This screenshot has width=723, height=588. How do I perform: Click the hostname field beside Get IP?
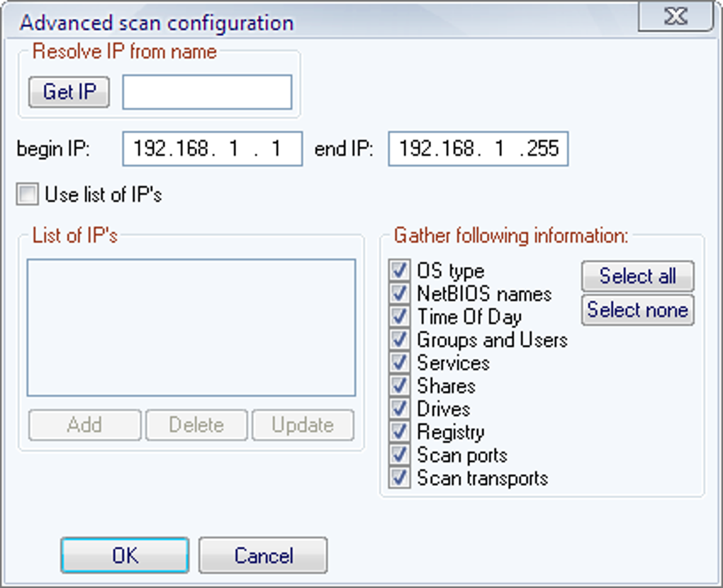pos(207,93)
